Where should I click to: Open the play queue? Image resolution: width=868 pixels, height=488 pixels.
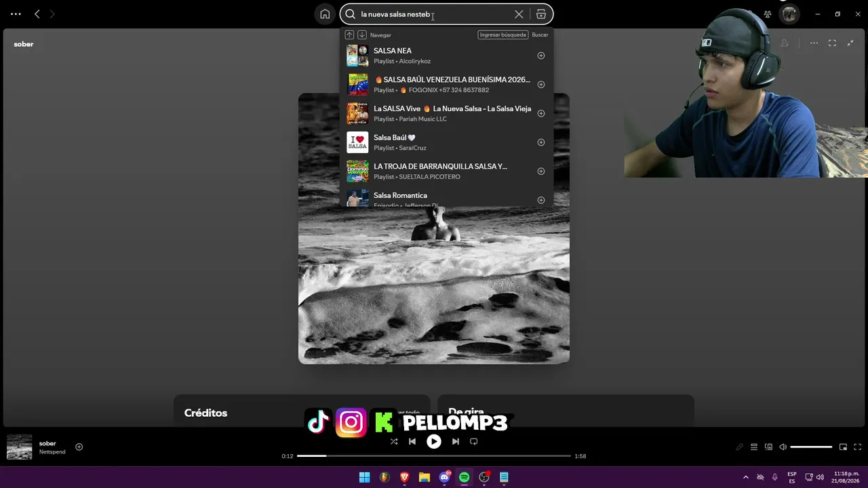754,447
